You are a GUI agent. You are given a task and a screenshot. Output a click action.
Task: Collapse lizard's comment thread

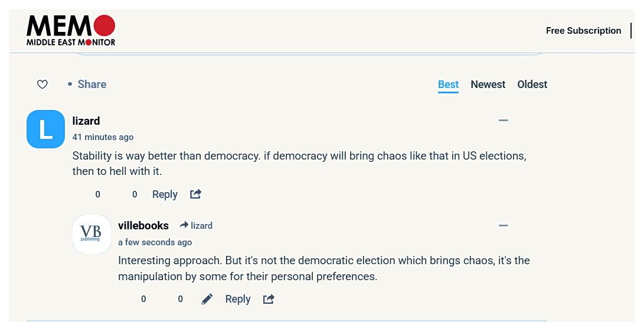(503, 121)
